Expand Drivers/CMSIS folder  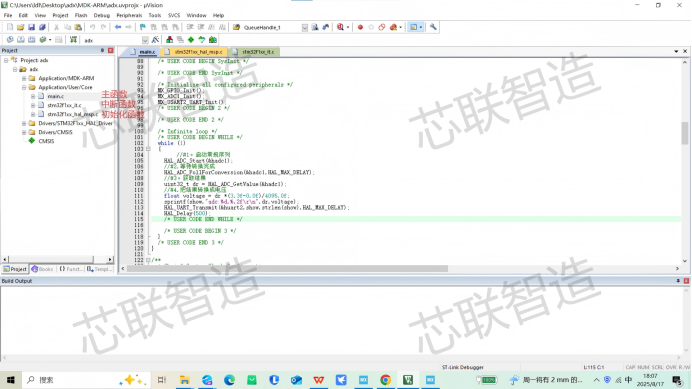[24, 132]
